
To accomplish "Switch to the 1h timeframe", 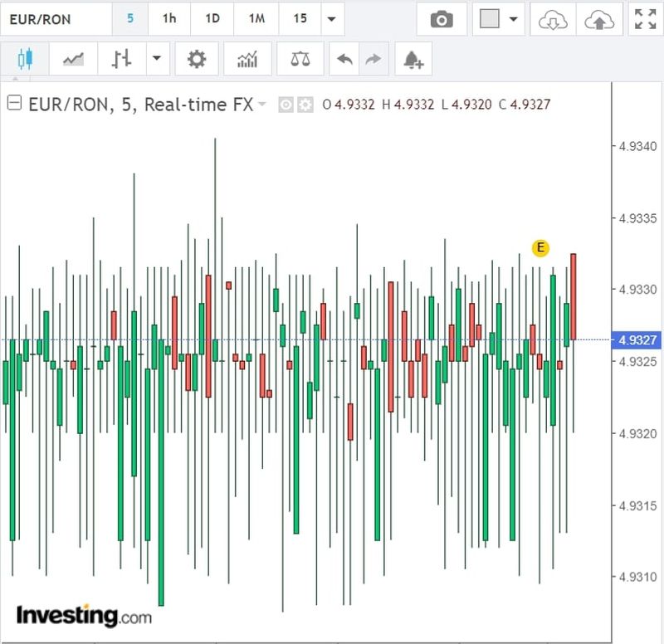I will coord(169,19).
